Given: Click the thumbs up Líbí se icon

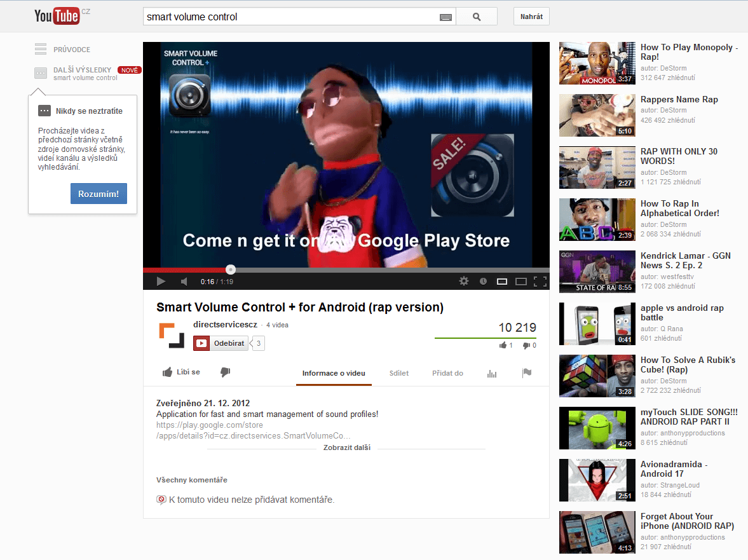Looking at the screenshot, I should coord(167,372).
